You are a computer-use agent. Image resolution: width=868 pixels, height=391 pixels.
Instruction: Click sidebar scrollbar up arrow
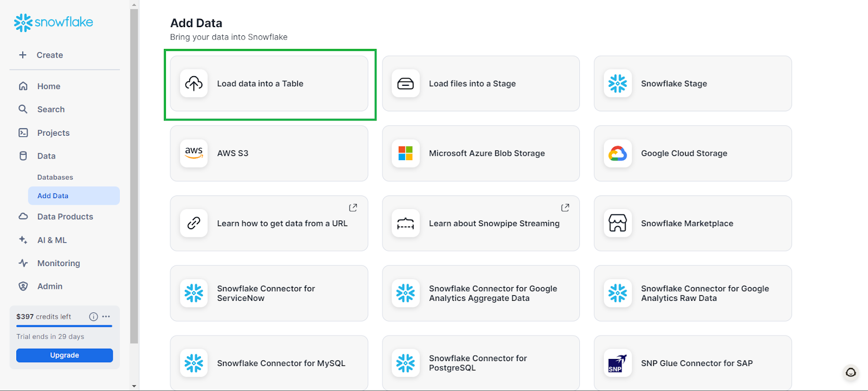pos(134,4)
